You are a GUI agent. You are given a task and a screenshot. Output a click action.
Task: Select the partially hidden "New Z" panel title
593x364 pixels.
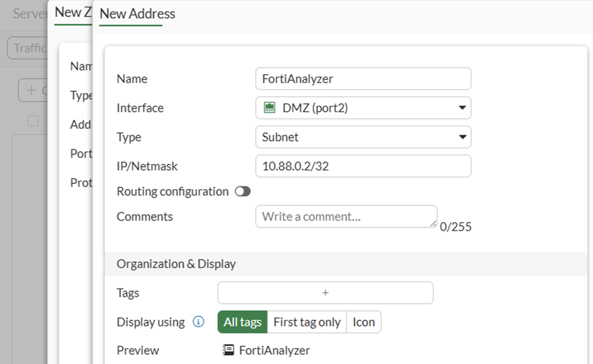coord(72,13)
